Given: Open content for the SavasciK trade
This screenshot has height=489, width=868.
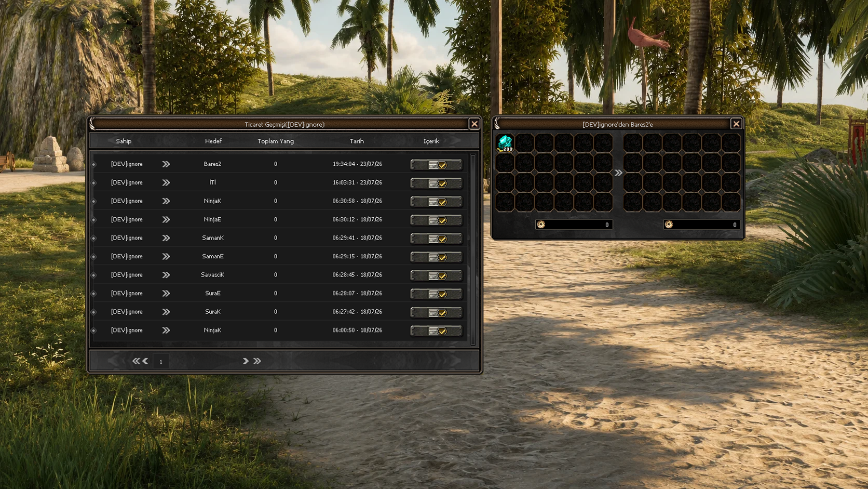Looking at the screenshot, I should tap(436, 275).
